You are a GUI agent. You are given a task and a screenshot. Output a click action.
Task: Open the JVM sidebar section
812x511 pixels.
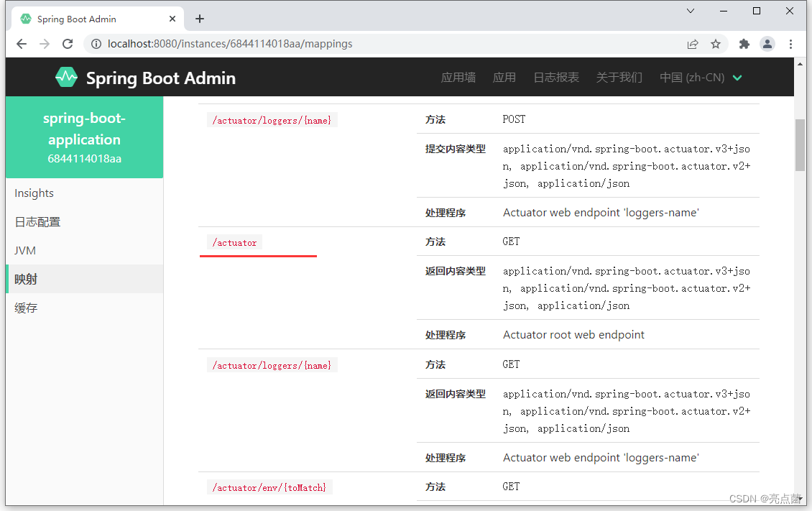(x=26, y=250)
